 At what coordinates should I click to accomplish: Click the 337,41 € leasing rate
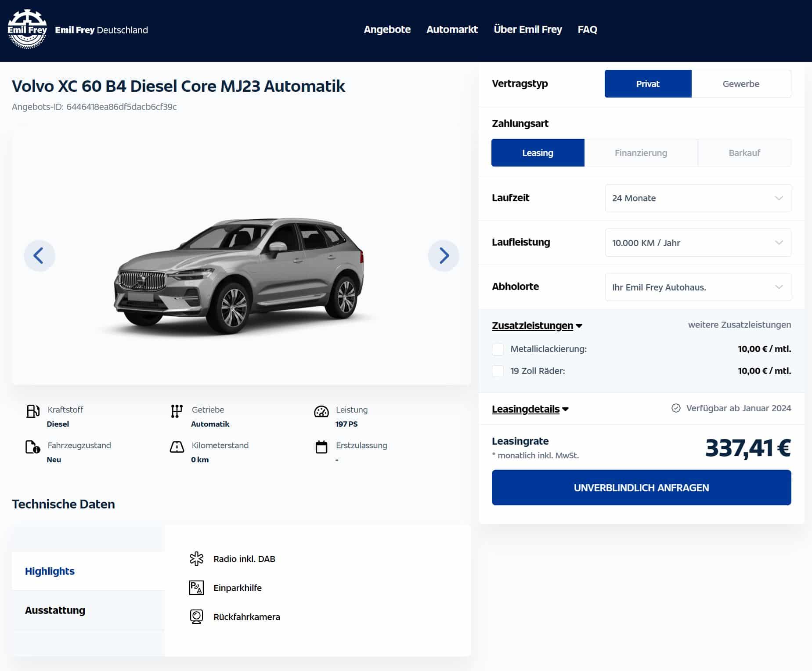coord(748,448)
